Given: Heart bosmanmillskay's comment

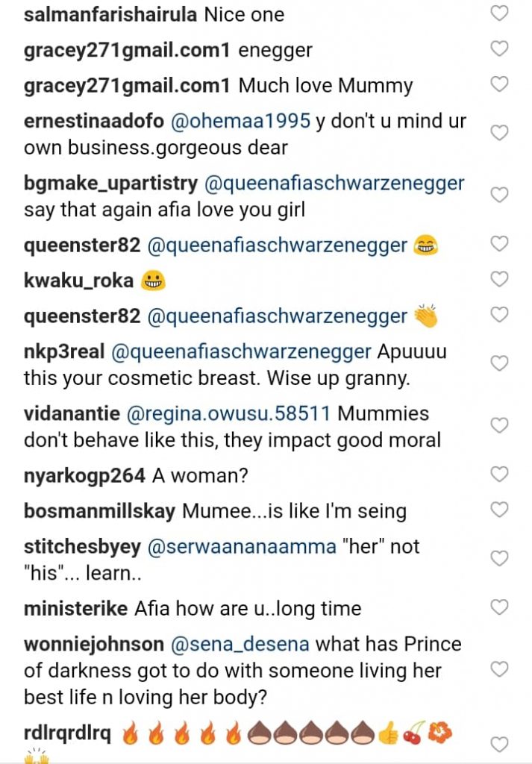Looking at the screenshot, I should click(x=499, y=510).
